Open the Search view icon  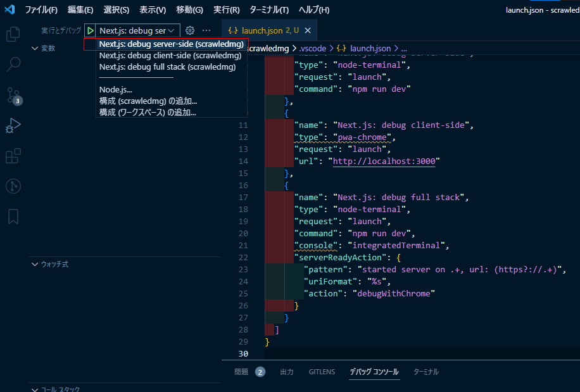tap(13, 64)
